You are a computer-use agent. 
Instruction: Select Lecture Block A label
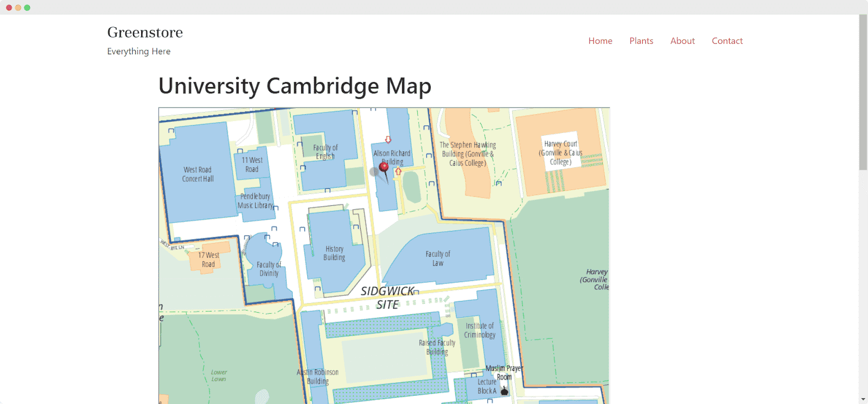(x=487, y=386)
